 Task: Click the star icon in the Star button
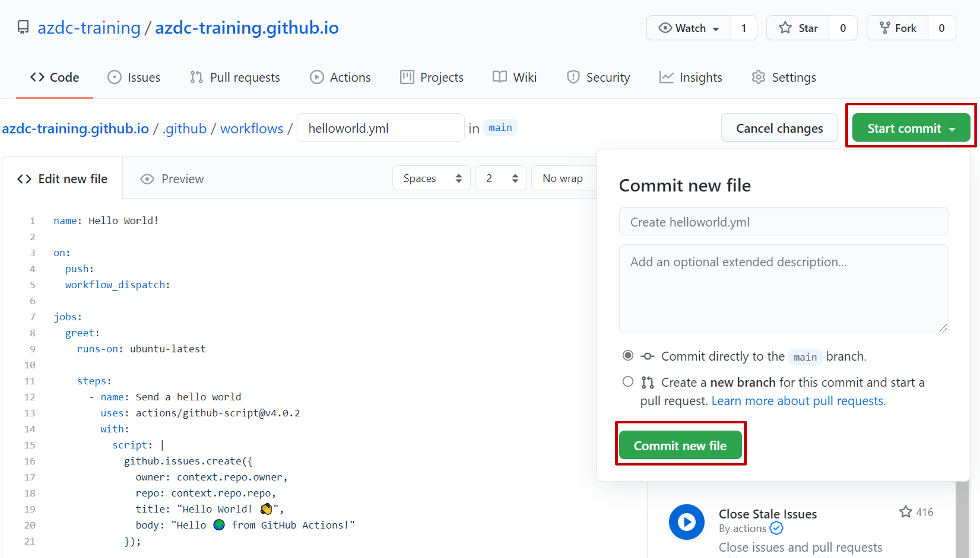tap(785, 28)
